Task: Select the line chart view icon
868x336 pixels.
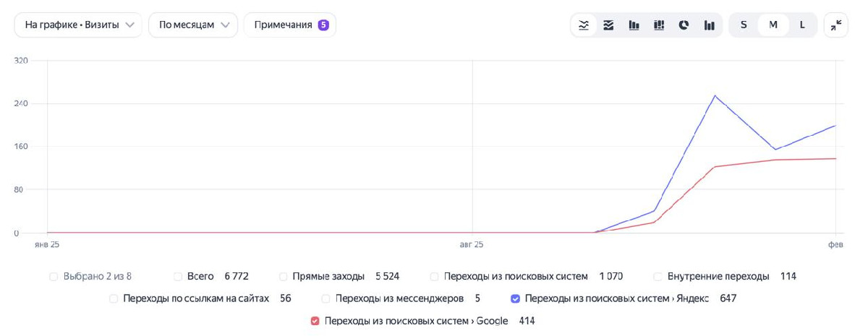Action: [584, 25]
